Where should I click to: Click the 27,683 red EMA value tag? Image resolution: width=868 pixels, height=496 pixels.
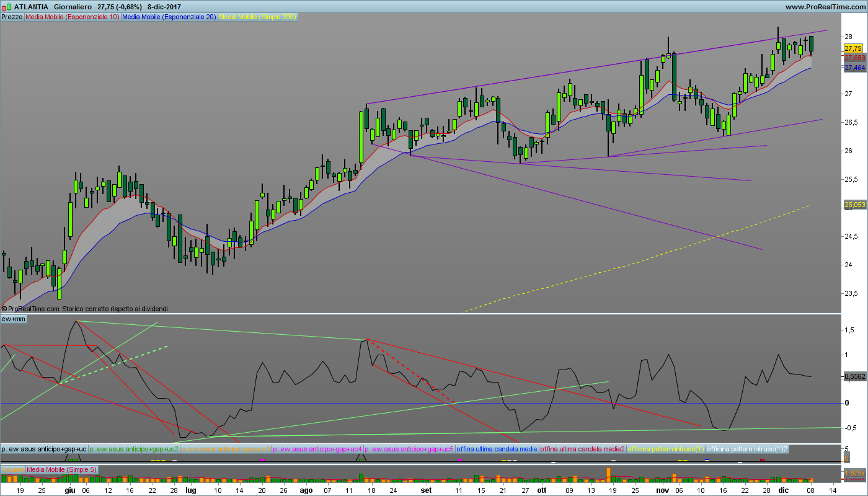pos(855,58)
